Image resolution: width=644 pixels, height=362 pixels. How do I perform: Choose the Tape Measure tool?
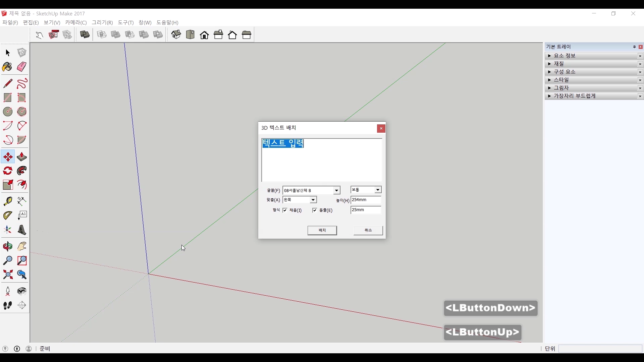click(8, 201)
